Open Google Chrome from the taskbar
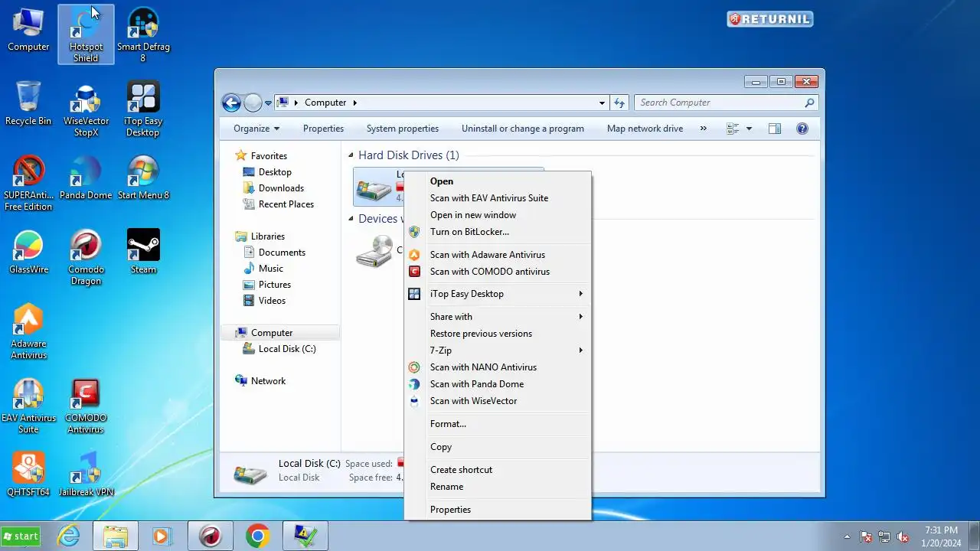This screenshot has height=551, width=980. (257, 536)
